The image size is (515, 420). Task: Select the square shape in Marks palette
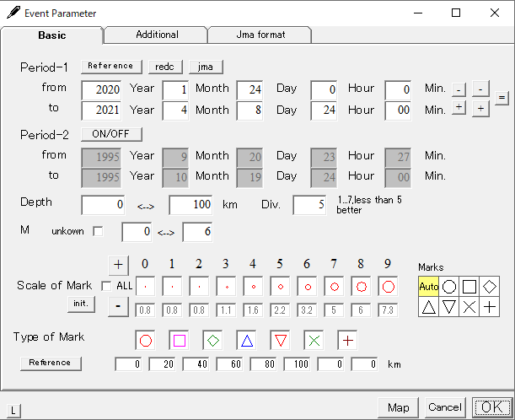point(469,287)
